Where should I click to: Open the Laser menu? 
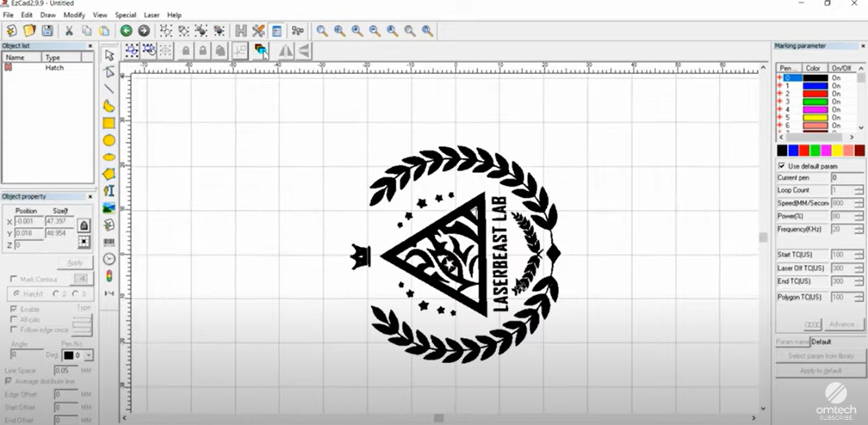[x=152, y=15]
